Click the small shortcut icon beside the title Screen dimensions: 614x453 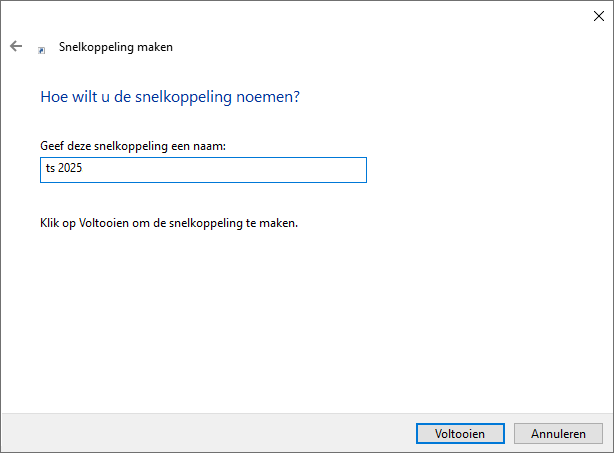tap(41, 48)
